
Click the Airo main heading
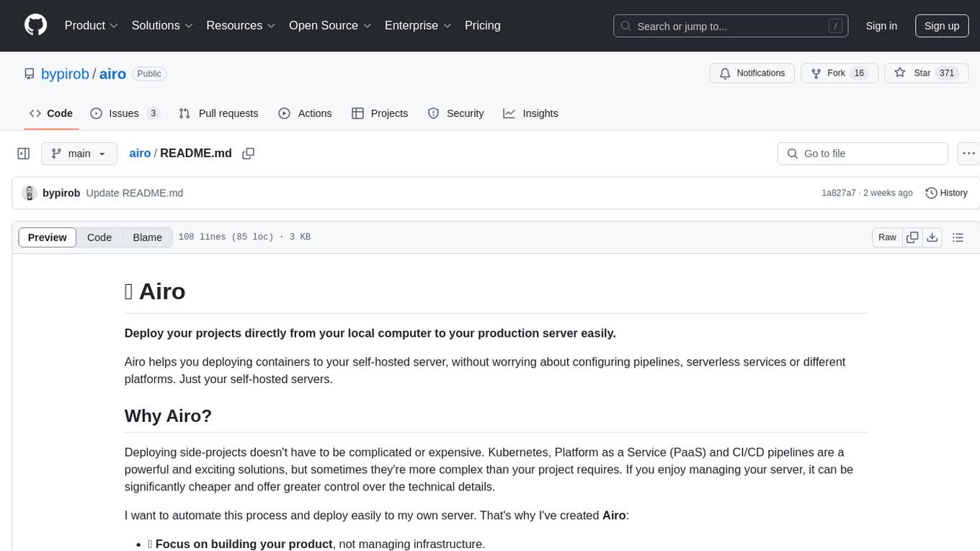tap(155, 291)
